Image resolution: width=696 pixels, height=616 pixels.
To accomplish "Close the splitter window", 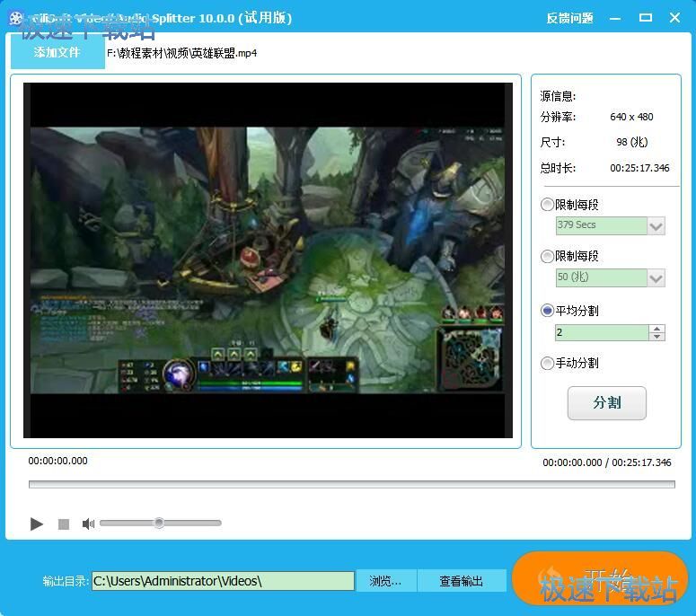I will [674, 18].
